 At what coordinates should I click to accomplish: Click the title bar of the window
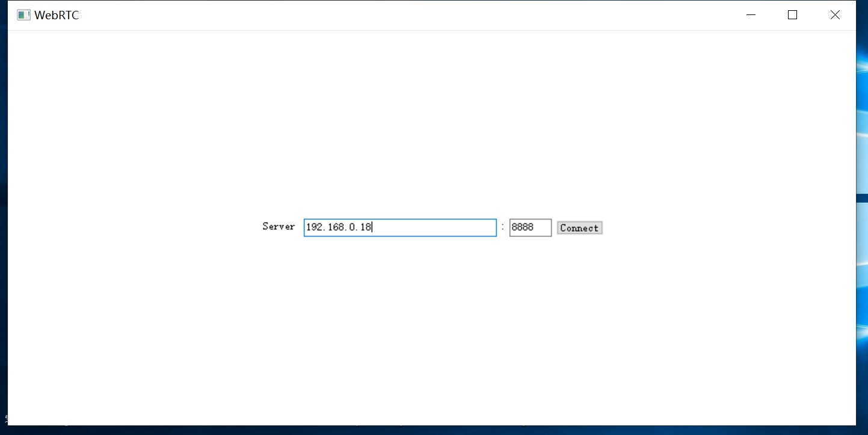pos(421,14)
